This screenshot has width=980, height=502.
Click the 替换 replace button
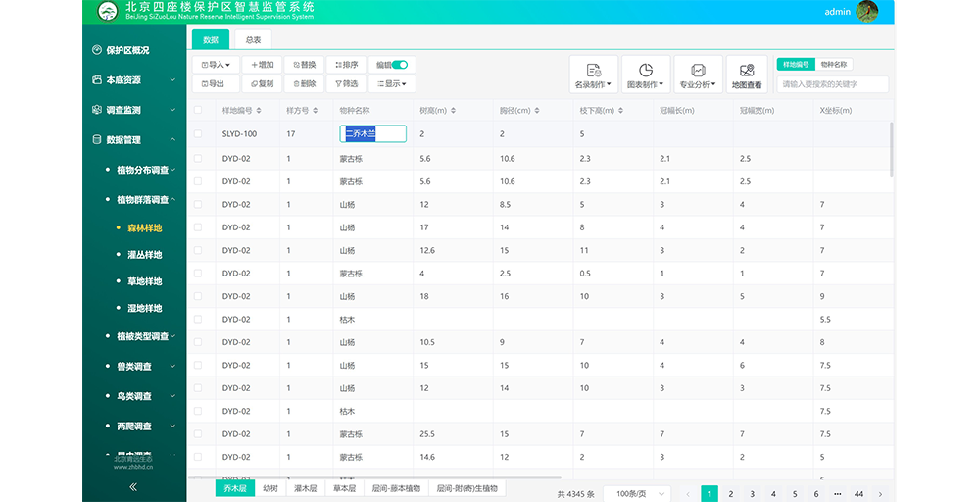[305, 65]
